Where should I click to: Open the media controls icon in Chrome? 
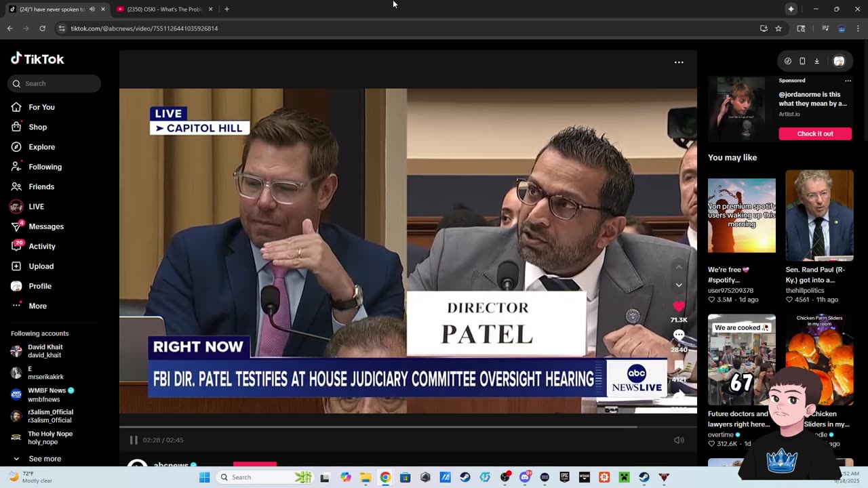tap(825, 28)
